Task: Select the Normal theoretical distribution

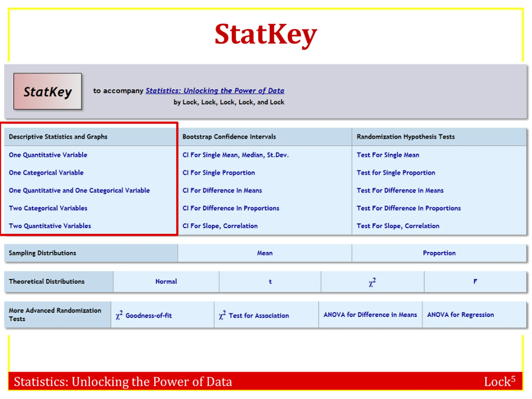Action: coord(166,282)
